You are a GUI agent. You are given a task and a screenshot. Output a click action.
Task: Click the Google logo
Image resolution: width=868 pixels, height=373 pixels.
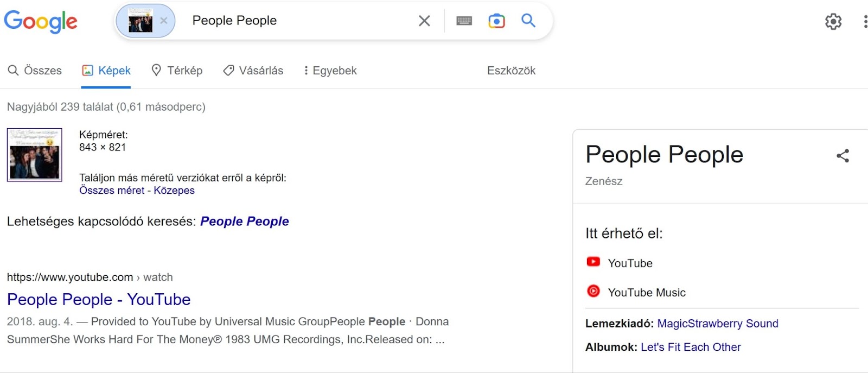click(x=41, y=22)
